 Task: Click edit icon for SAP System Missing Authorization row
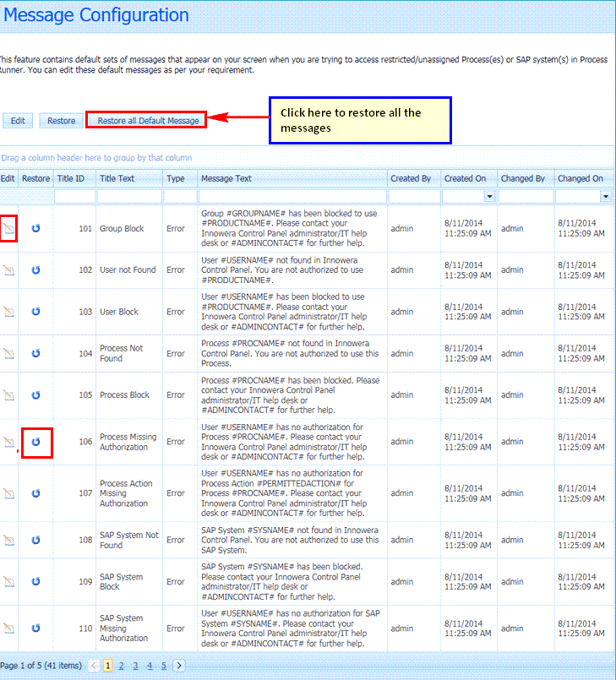8,628
